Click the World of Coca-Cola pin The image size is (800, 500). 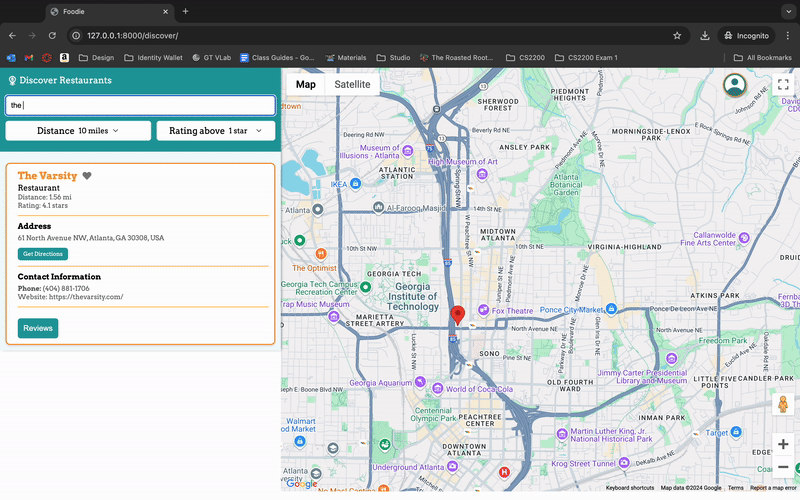pyautogui.click(x=437, y=389)
